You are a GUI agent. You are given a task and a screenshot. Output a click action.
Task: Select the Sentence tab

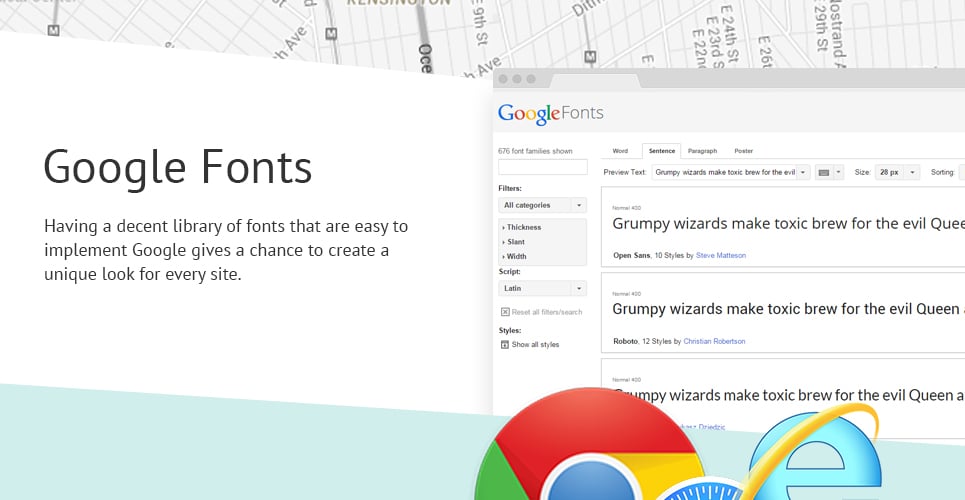click(662, 151)
